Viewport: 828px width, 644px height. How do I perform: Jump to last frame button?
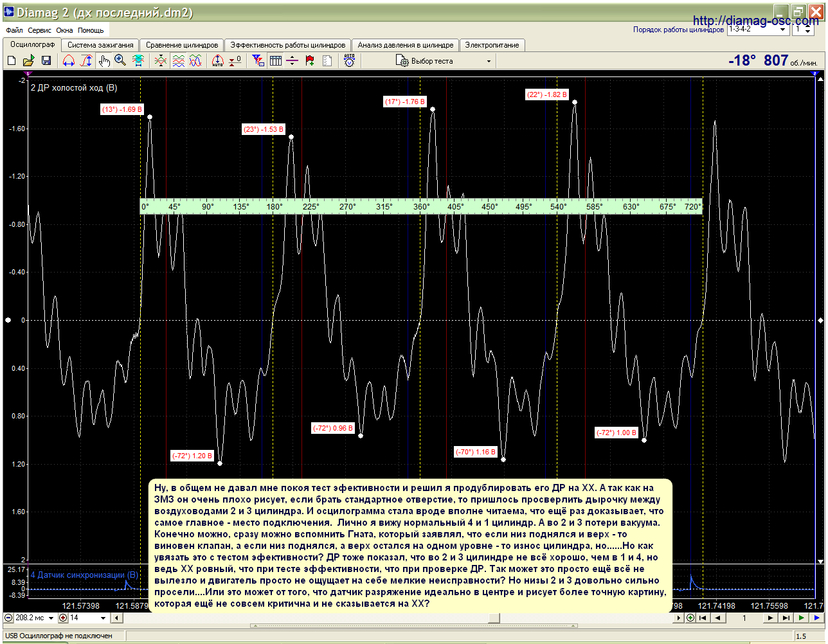[786, 618]
